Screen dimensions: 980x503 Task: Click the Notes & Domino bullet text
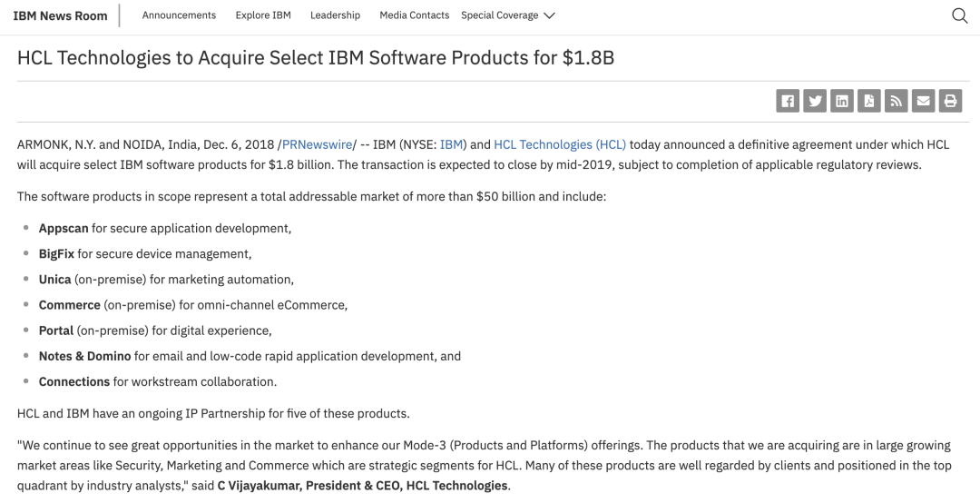point(84,356)
